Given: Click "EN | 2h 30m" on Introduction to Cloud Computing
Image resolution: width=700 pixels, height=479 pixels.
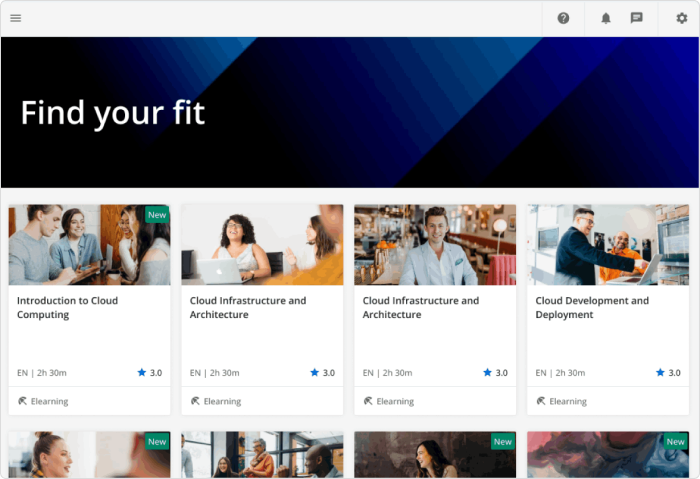Looking at the screenshot, I should tap(42, 373).
